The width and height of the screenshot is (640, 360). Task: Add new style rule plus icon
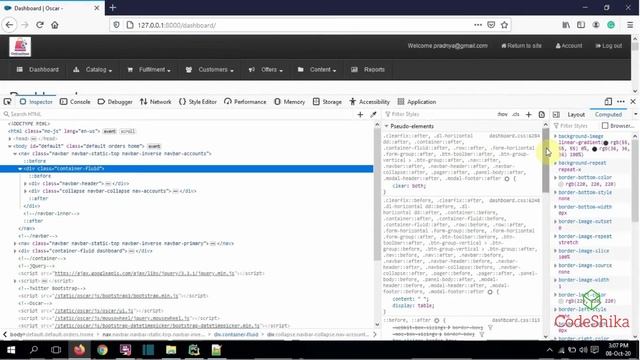point(529,115)
